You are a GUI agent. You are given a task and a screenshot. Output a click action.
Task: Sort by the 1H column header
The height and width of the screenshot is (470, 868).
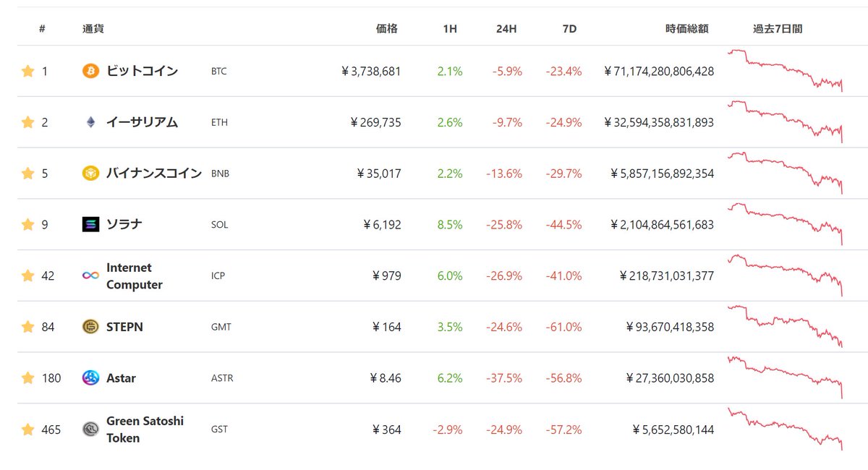450,29
